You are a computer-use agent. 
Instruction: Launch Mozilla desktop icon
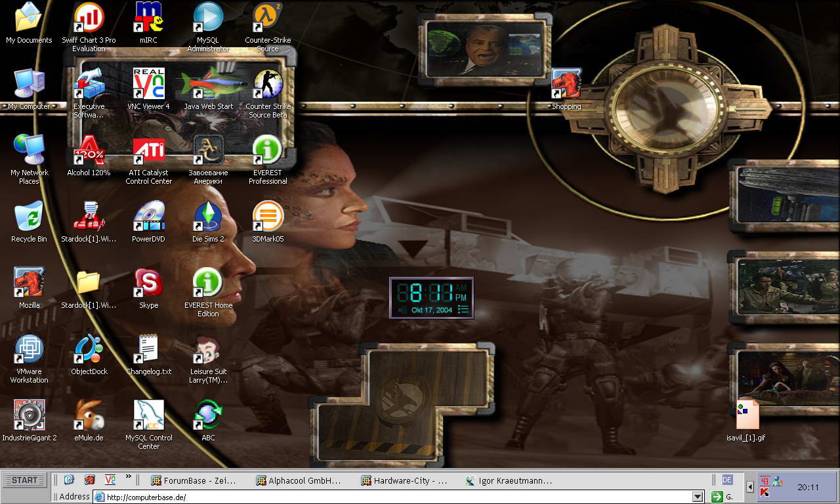[29, 288]
